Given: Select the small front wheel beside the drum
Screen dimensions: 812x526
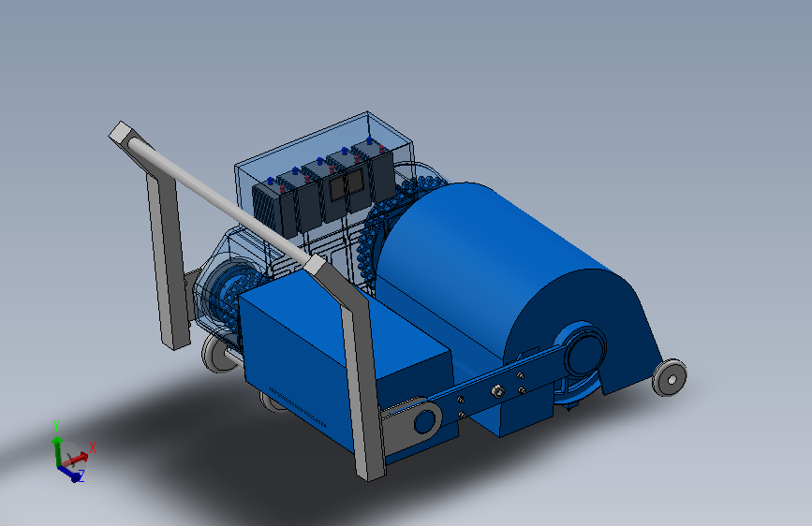Looking at the screenshot, I should click(x=669, y=378).
